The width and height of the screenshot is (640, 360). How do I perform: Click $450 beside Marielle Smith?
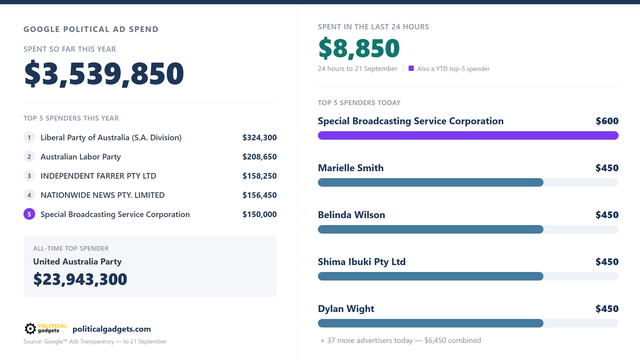[x=607, y=168]
